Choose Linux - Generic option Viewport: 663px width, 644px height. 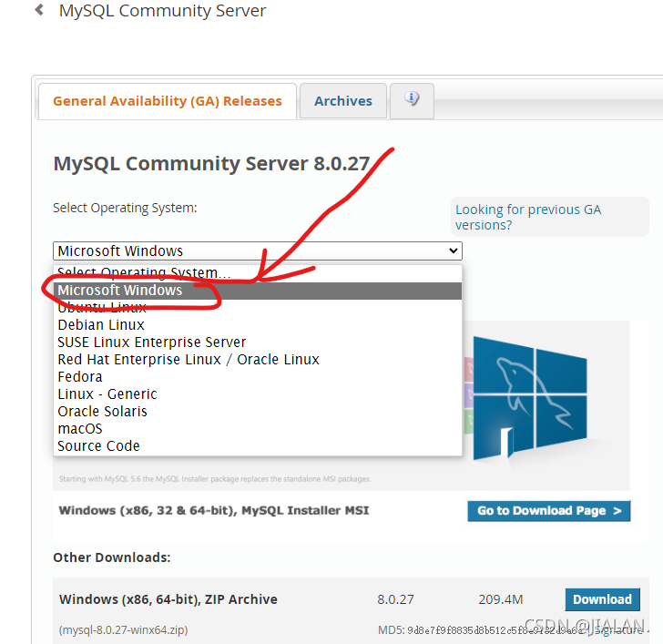click(258, 394)
